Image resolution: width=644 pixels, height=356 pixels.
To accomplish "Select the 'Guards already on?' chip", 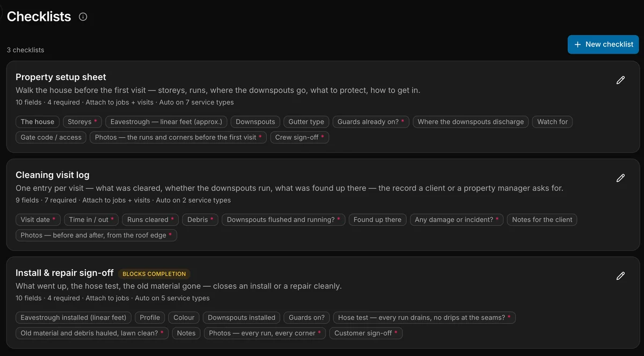I will [x=371, y=122].
